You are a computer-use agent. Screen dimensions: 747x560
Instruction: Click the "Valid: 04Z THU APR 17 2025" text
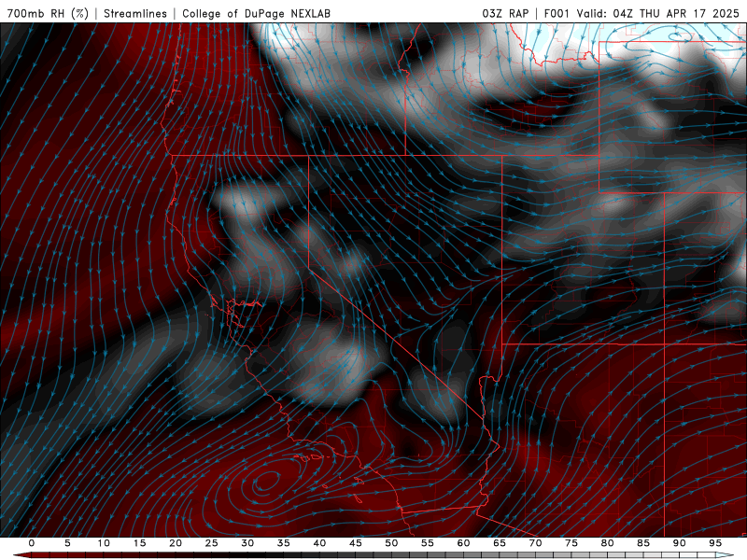pyautogui.click(x=658, y=13)
